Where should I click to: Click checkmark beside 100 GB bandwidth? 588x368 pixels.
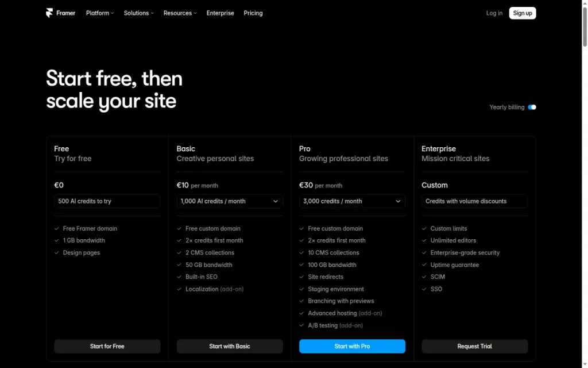click(x=301, y=264)
